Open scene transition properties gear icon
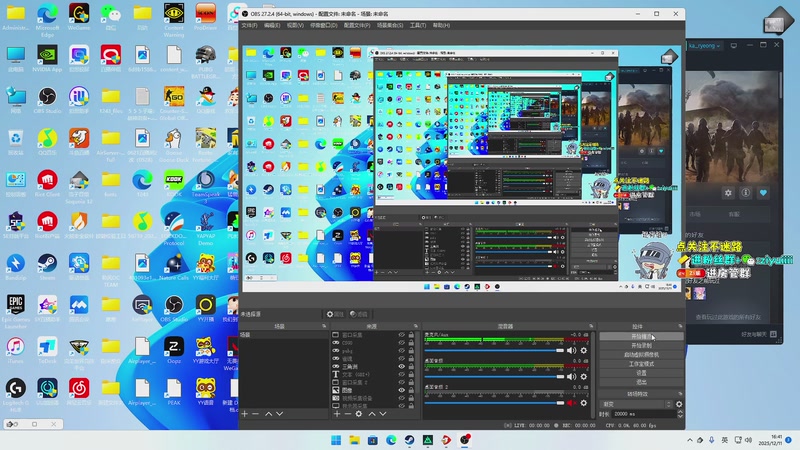This screenshot has height=450, width=800. [x=679, y=404]
